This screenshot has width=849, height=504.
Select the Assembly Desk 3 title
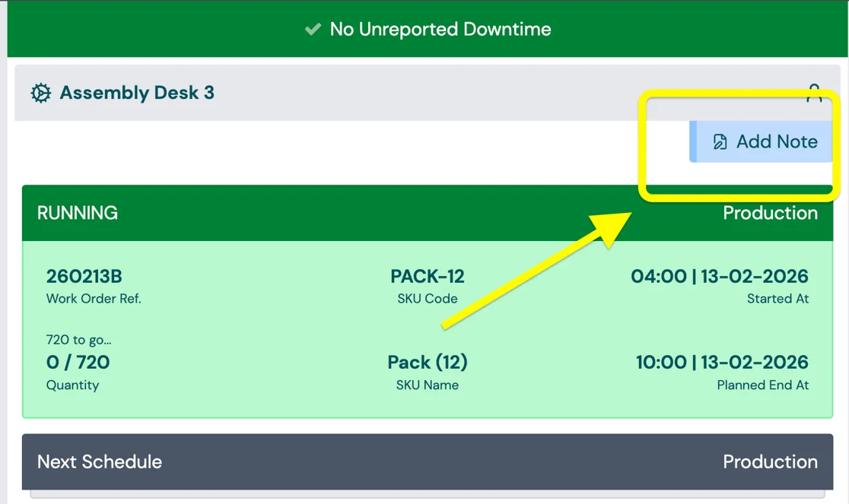tap(137, 93)
